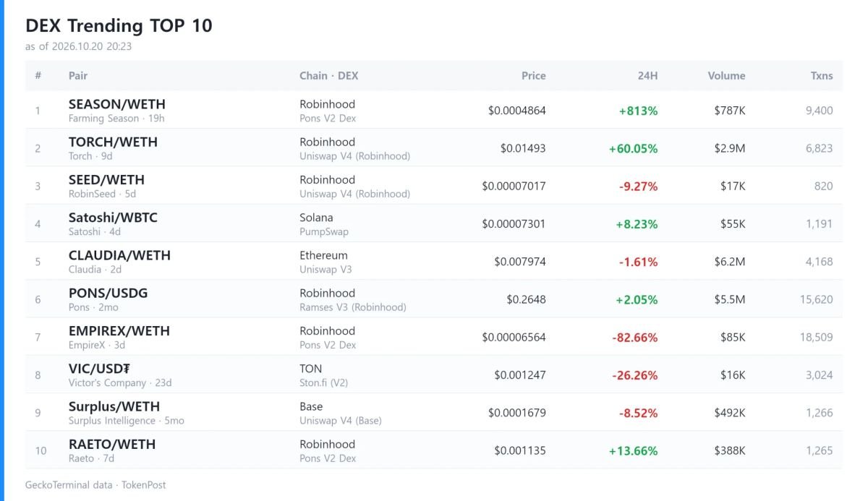Click the Solana chain label

[317, 218]
